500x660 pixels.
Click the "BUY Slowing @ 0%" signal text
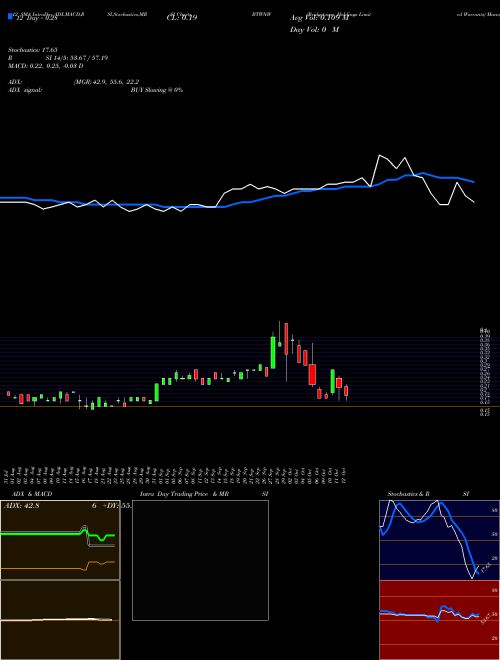pyautogui.click(x=157, y=90)
